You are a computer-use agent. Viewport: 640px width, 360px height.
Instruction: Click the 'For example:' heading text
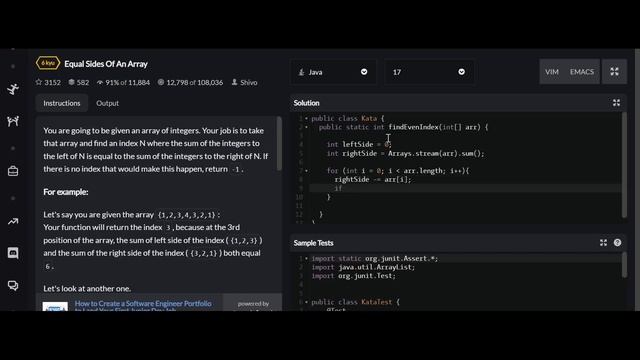point(66,192)
